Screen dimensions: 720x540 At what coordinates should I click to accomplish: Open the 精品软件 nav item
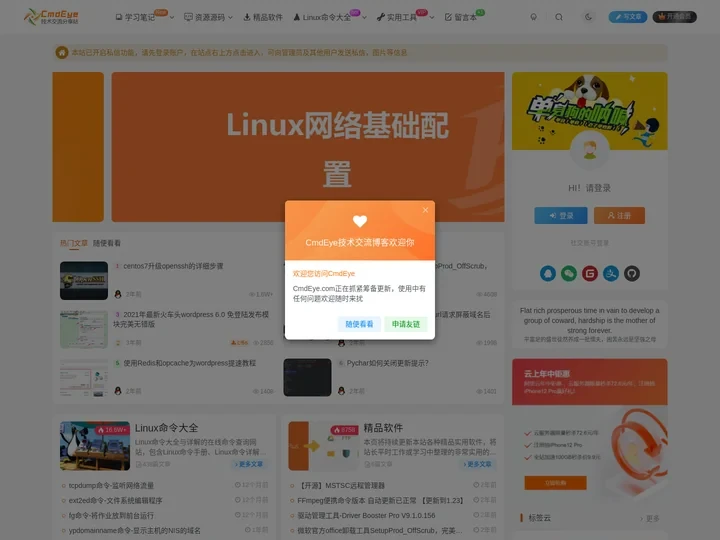click(263, 17)
